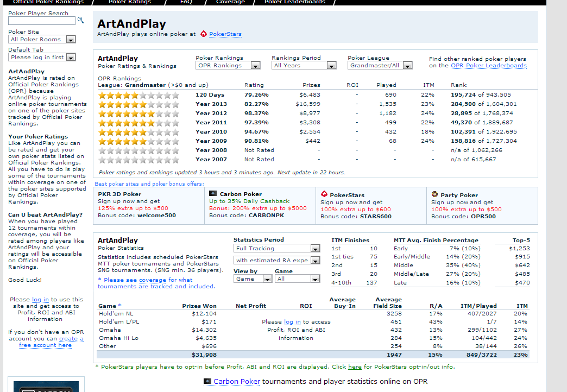Click Year 2013 row label
This screenshot has width=567, height=392.
(211, 104)
